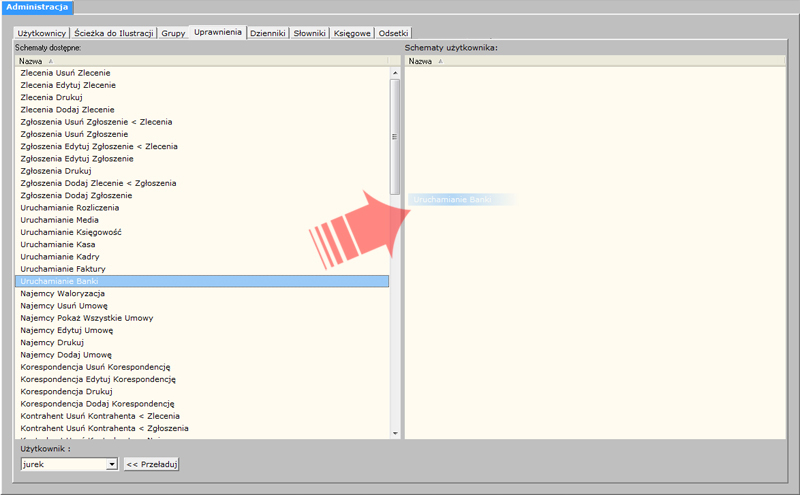Open the Dzienniki tab

(268, 33)
